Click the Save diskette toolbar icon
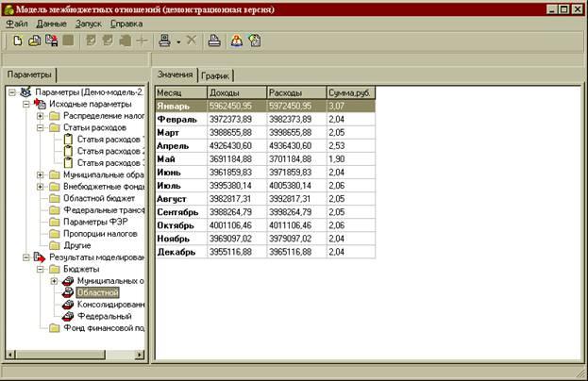The height and width of the screenshot is (381, 588). click(x=51, y=41)
